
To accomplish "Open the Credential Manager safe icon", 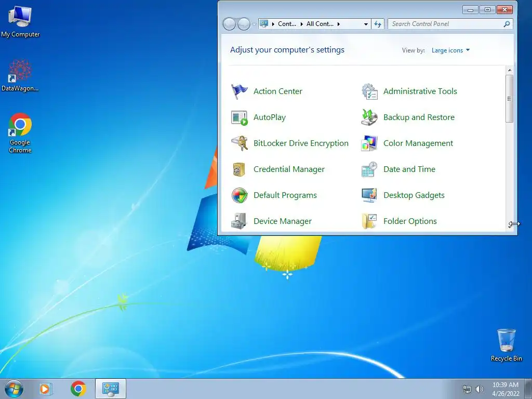I will click(x=239, y=169).
